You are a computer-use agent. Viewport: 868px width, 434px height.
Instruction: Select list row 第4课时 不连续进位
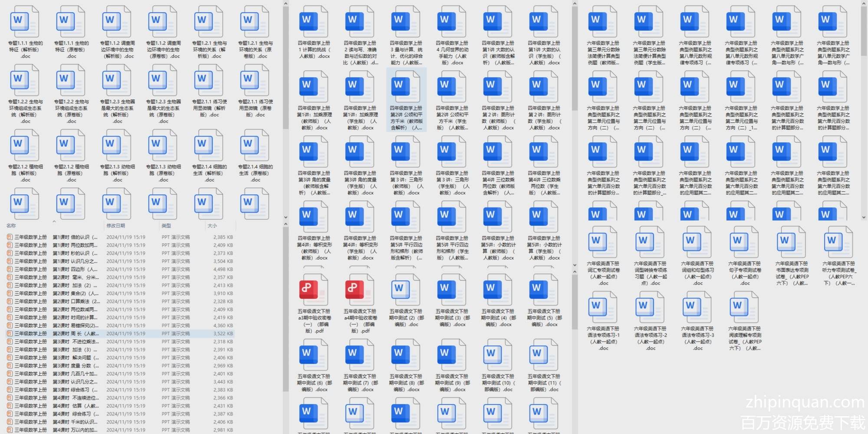point(120,398)
